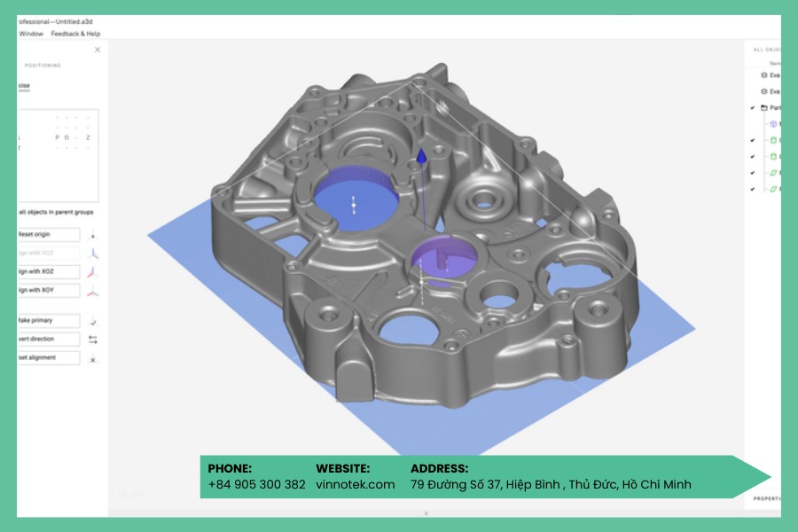Click the Align with YOZ button
Viewport: 798px width, 532px height.
pos(49,253)
